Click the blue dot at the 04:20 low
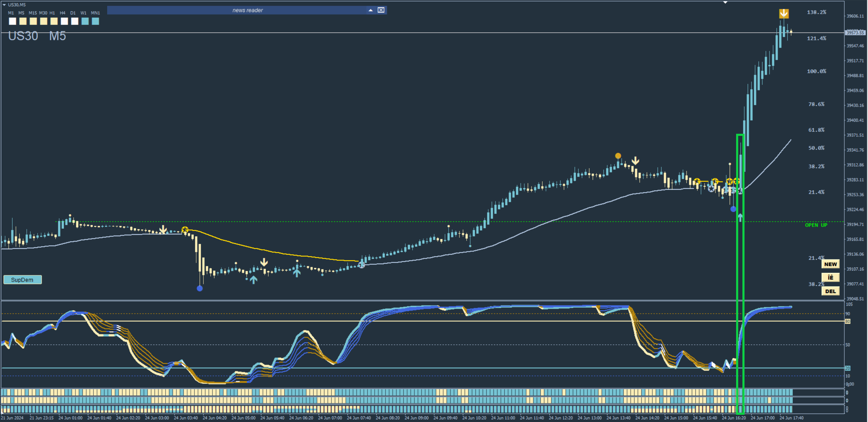Screen dimensions: 868x422 (x=200, y=288)
